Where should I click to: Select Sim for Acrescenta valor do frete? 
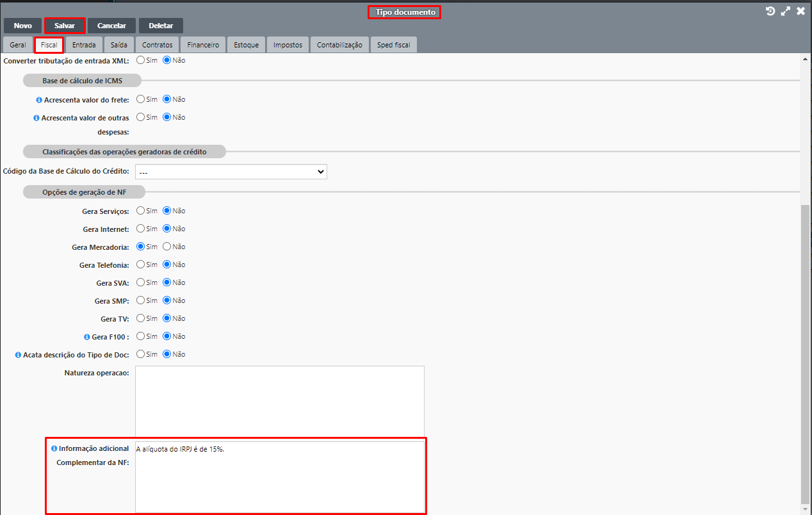(141, 99)
